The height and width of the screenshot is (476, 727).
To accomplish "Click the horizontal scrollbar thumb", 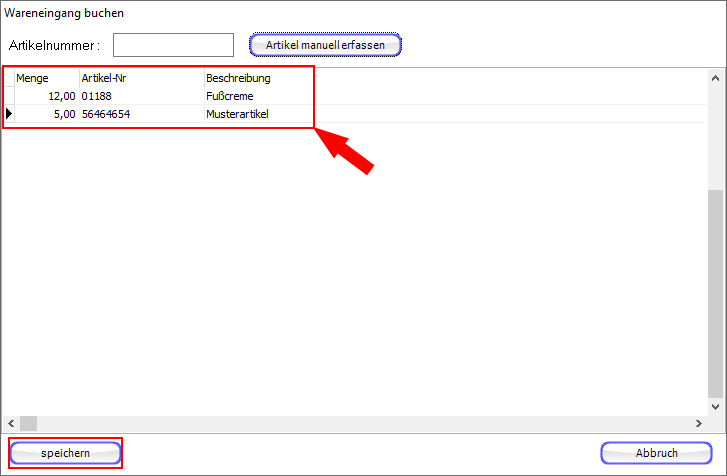I will [x=28, y=424].
